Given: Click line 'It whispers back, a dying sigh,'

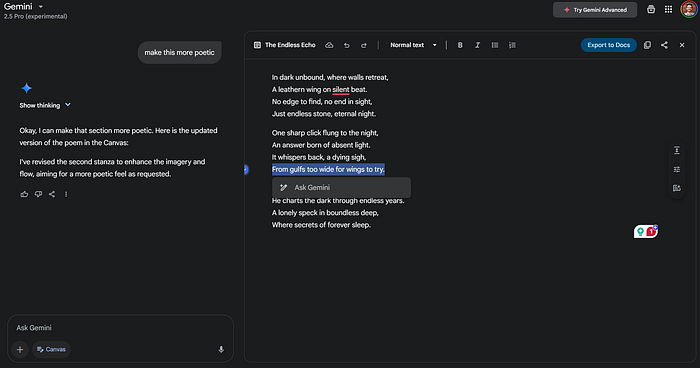Looking at the screenshot, I should pyautogui.click(x=319, y=157).
